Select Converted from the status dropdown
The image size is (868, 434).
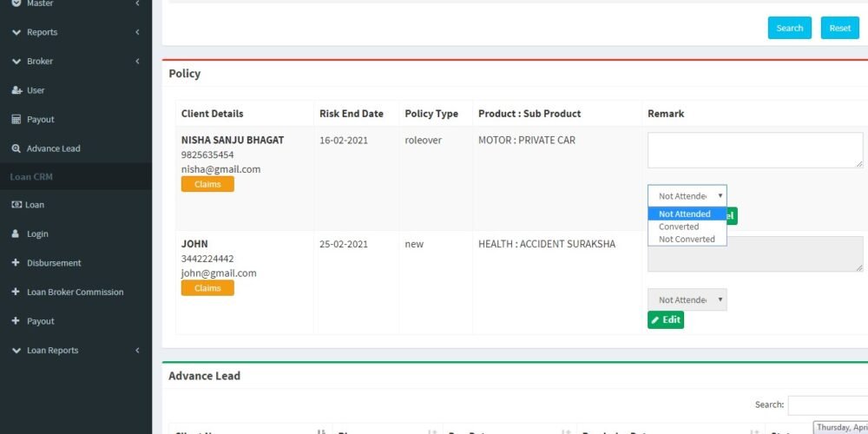click(679, 227)
